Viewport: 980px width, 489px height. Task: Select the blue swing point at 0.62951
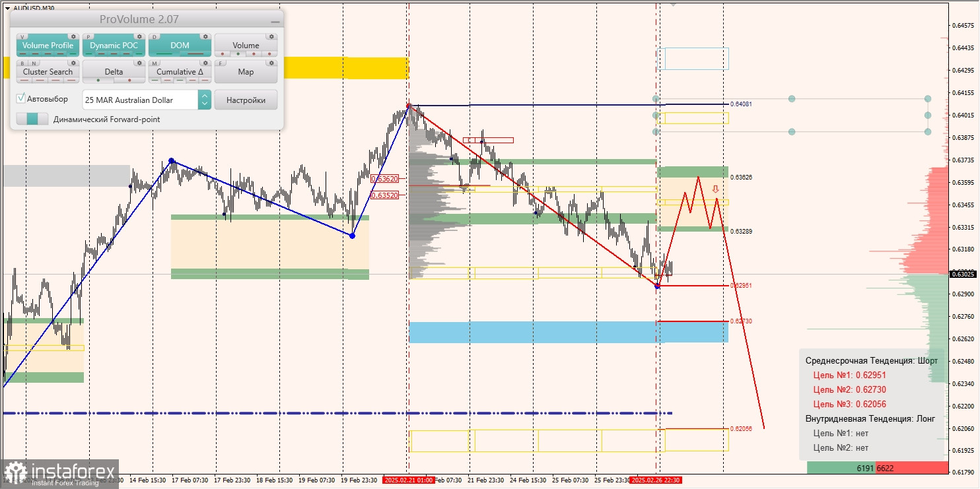point(657,286)
